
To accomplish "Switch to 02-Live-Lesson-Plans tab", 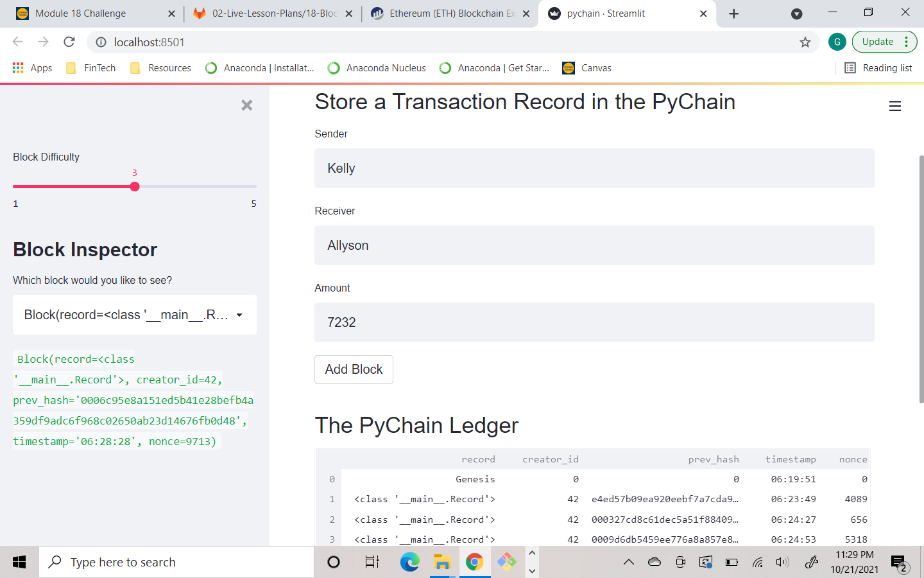I will pos(274,13).
